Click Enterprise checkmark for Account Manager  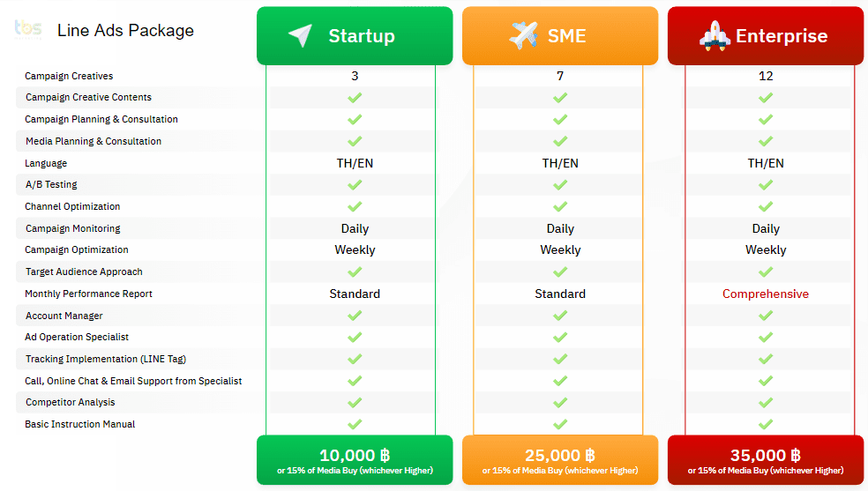pyautogui.click(x=766, y=316)
